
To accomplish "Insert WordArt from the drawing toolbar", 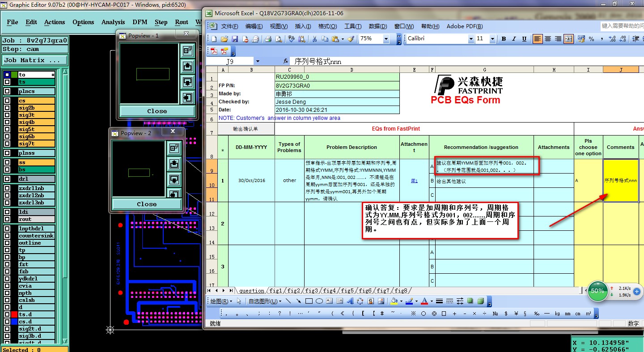I will pyautogui.click(x=350, y=301).
